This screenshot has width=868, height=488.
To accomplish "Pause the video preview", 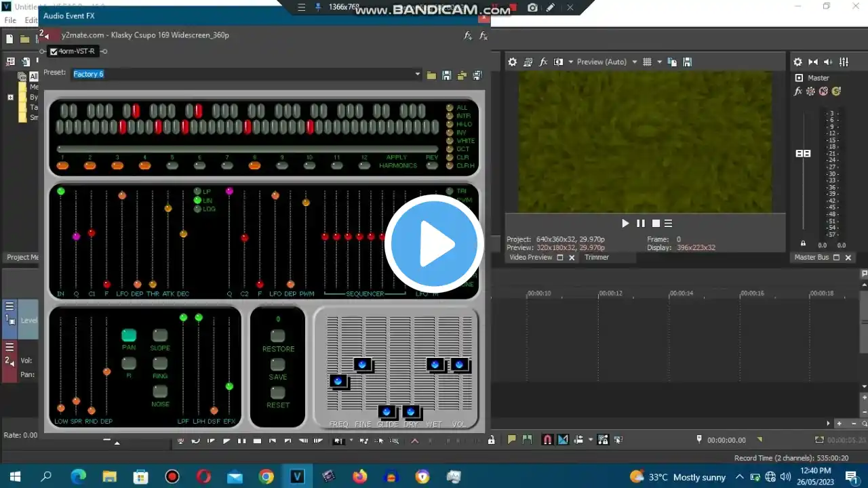I will pos(641,223).
